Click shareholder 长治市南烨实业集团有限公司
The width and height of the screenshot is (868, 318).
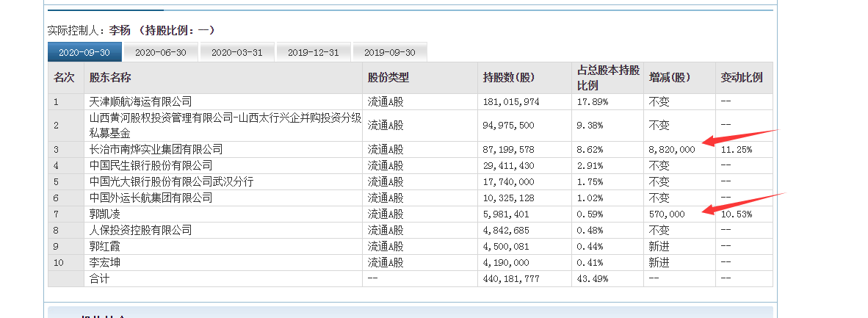coord(156,150)
